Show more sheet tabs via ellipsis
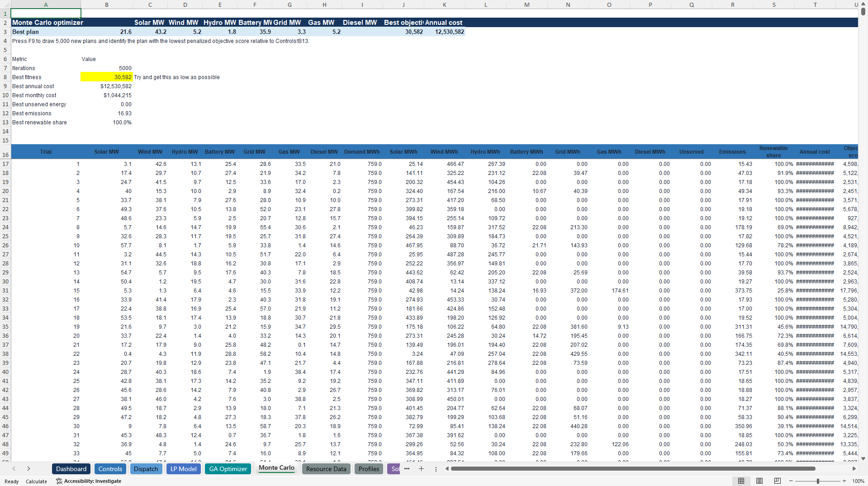Screen dimensions: 868x486 point(407,469)
